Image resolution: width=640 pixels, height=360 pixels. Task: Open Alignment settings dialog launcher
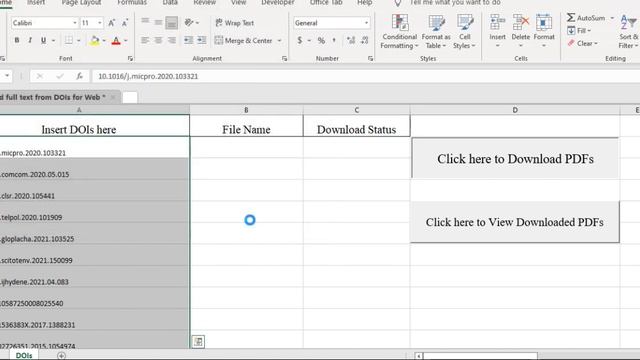[284, 59]
